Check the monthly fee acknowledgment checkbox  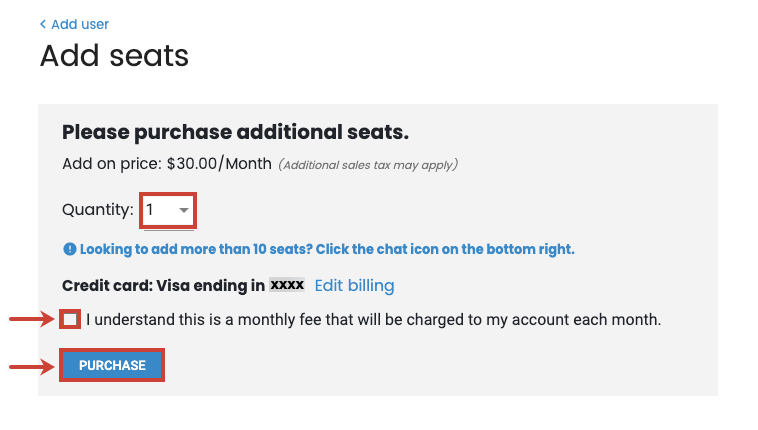pyautogui.click(x=70, y=320)
